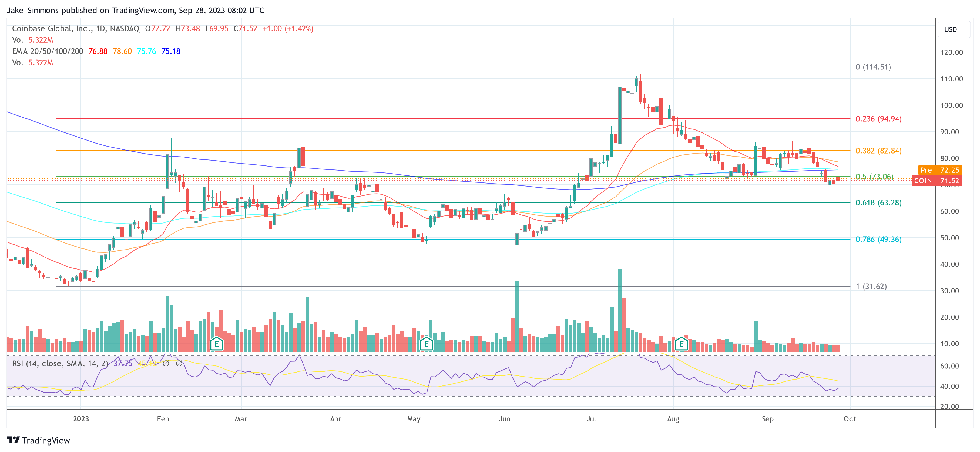The height and width of the screenshot is (452, 980).
Task: Click the Jun time axis label
Action: coord(504,419)
